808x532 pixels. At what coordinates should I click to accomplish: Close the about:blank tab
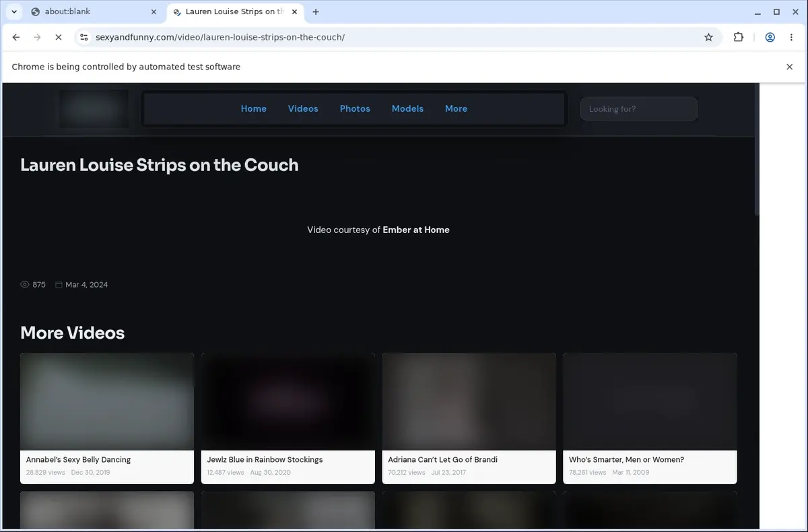point(154,11)
